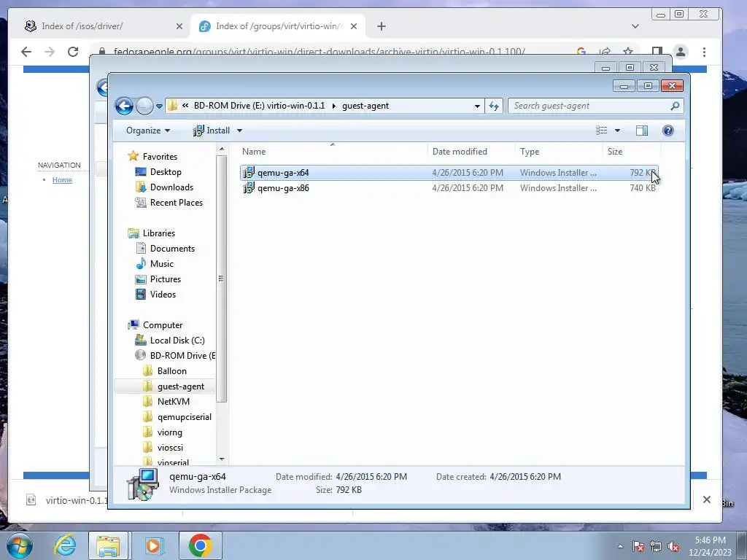Click the guest-agent breadcrumb segment
This screenshot has height=560, width=747.
pos(365,106)
